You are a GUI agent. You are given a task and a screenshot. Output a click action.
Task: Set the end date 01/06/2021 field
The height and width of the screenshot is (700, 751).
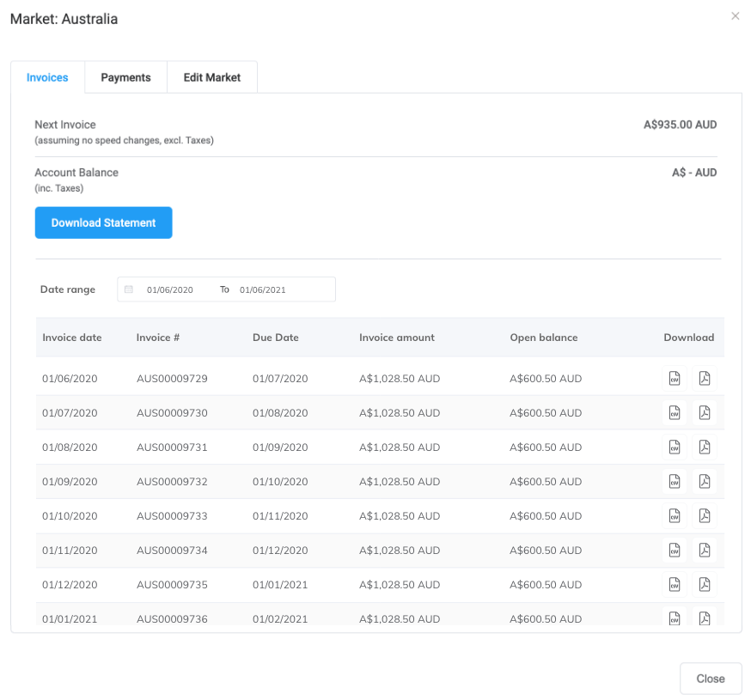262,289
